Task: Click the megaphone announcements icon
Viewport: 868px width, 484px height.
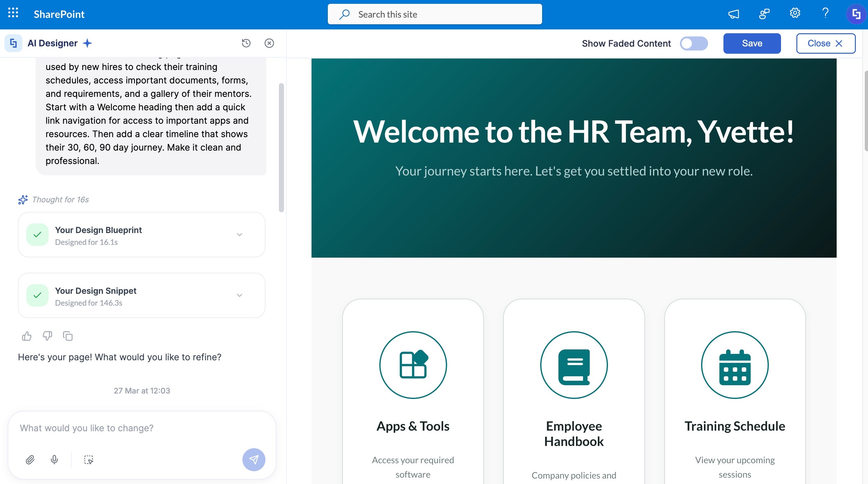Action: (x=734, y=14)
